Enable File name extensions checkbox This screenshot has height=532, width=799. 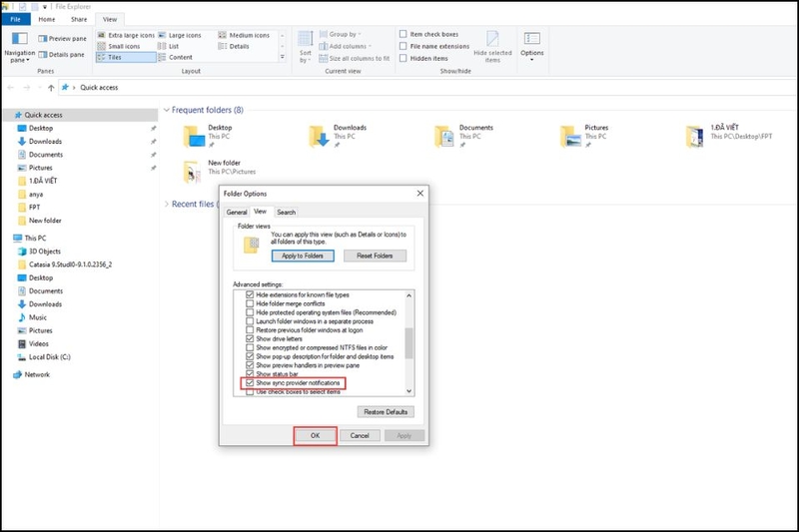[402, 46]
